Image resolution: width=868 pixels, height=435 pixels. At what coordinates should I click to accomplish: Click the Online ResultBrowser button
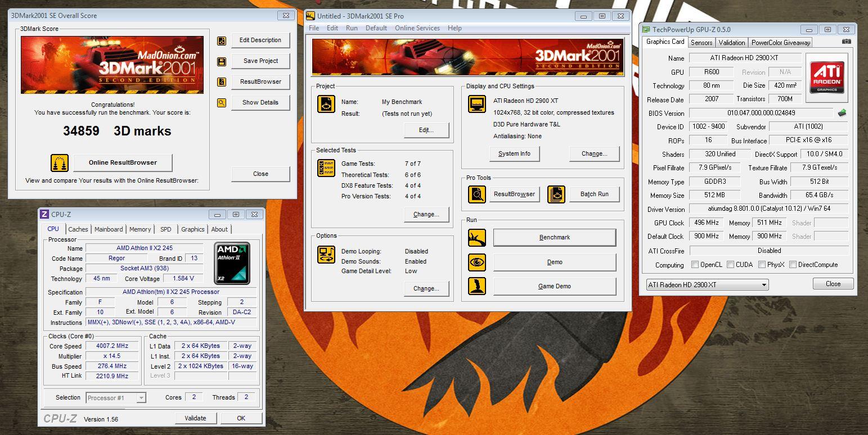123,163
